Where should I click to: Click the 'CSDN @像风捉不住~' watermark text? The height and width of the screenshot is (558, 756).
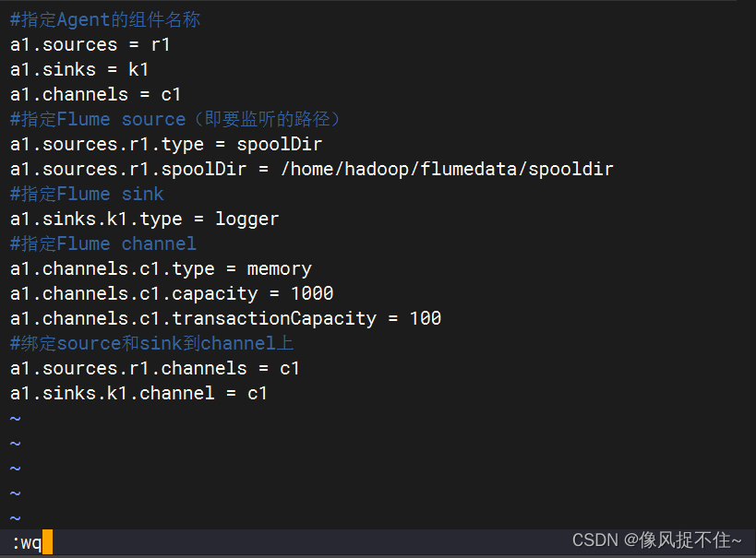click(x=656, y=540)
